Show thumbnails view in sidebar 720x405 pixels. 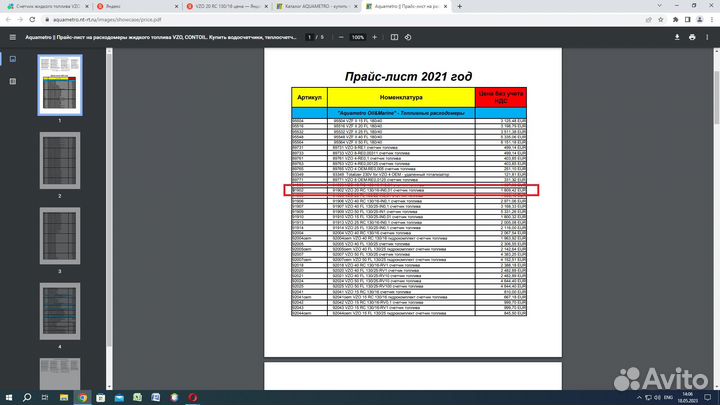coord(12,59)
